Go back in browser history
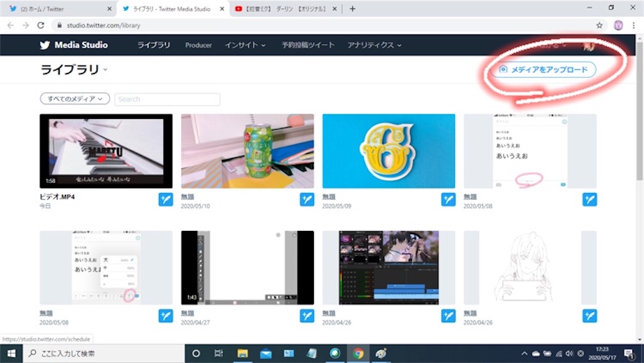The image size is (644, 363). pyautogui.click(x=11, y=25)
